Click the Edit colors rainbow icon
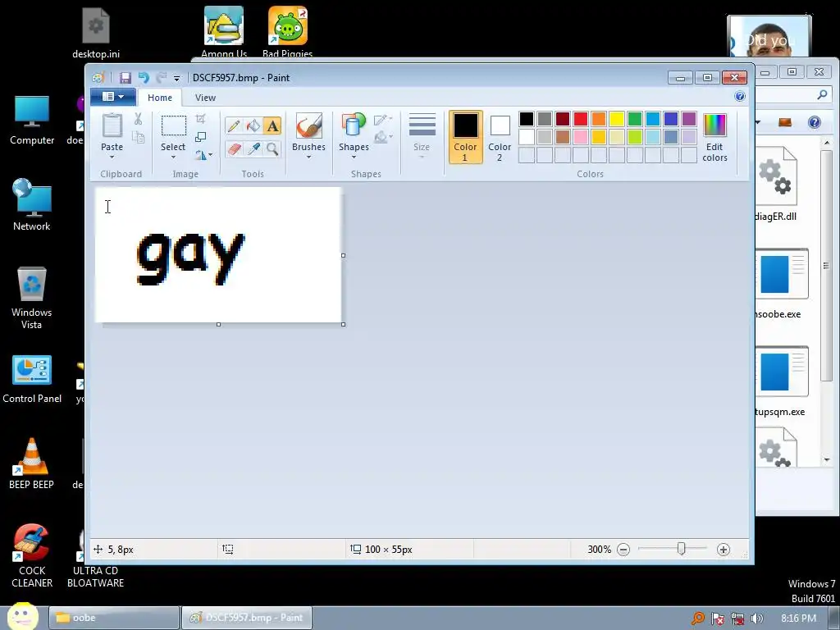Viewport: 840px width, 630px height. 714,126
